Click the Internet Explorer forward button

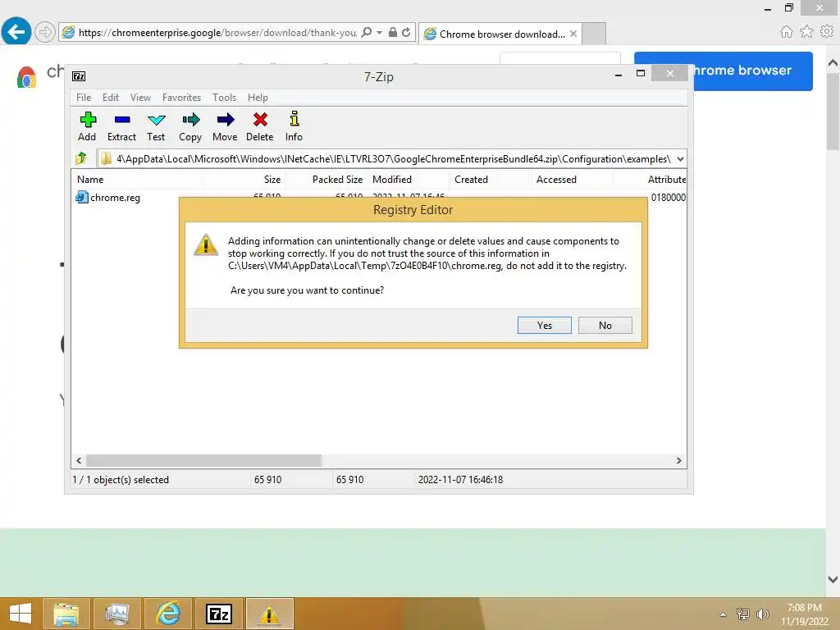[x=45, y=32]
